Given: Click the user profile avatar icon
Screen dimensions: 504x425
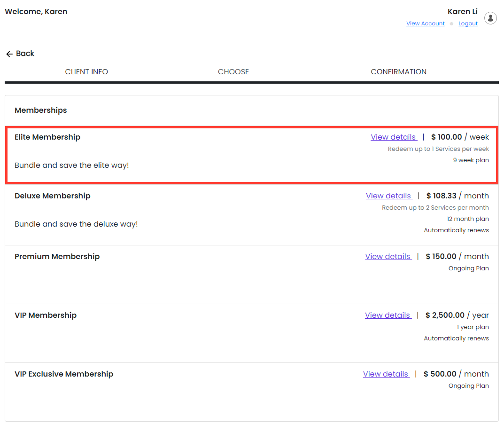Looking at the screenshot, I should (490, 18).
